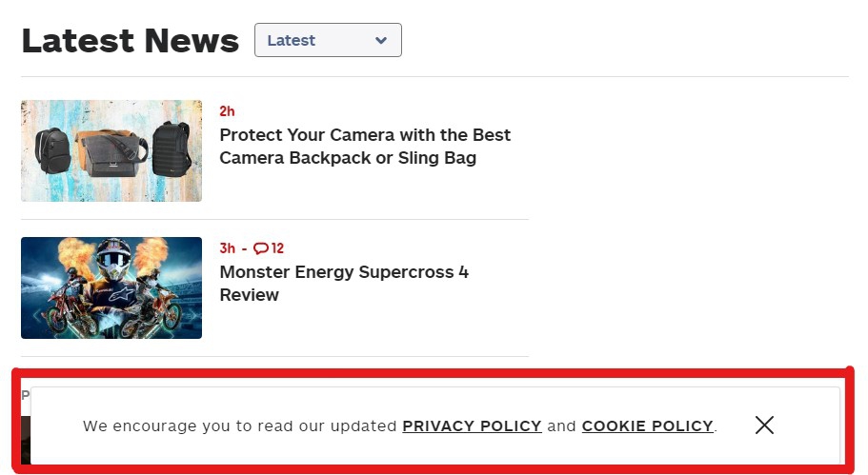Click the comment count number 12
The width and height of the screenshot is (868, 475).
point(277,248)
